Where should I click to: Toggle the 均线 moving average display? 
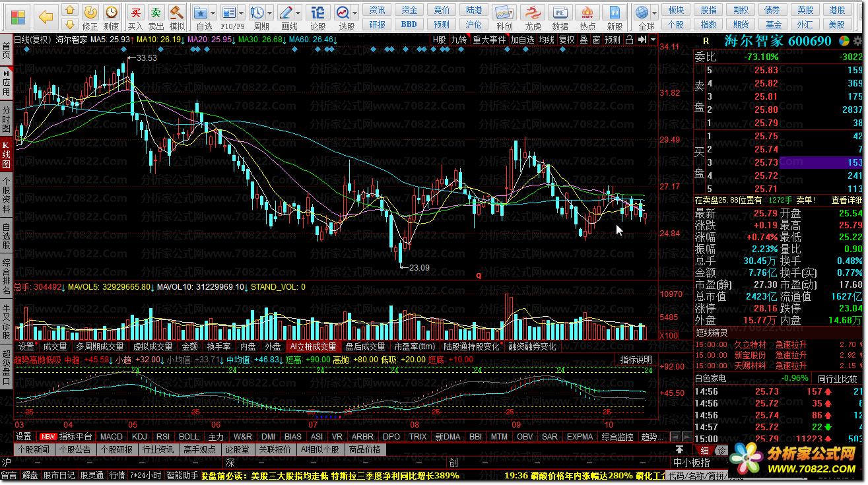(547, 40)
